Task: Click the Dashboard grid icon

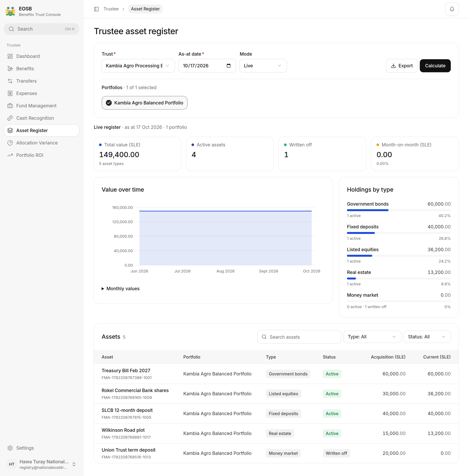Action: point(10,56)
